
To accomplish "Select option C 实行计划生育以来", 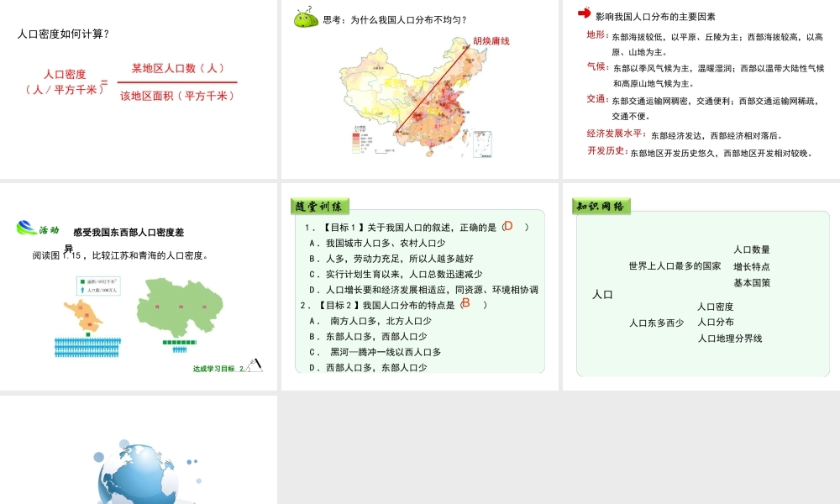I will 396,274.
